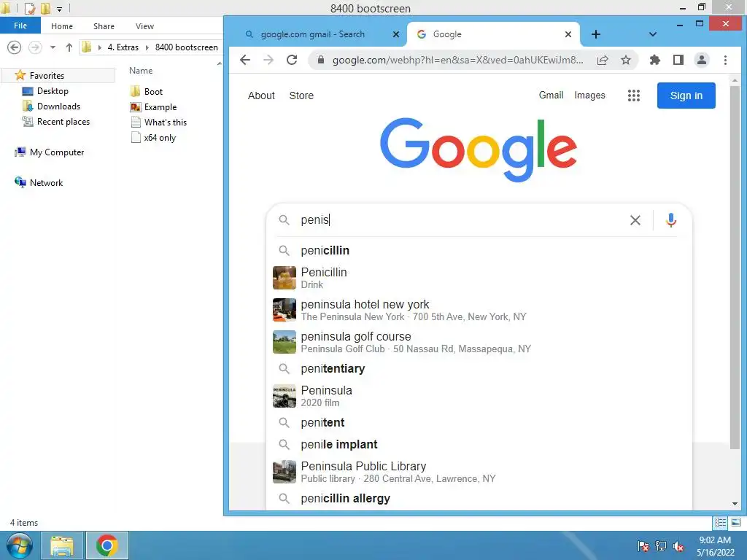Viewport: 747px width, 560px height.
Task: Choose 'peninsula hotel new york' suggestion
Action: 479,309
